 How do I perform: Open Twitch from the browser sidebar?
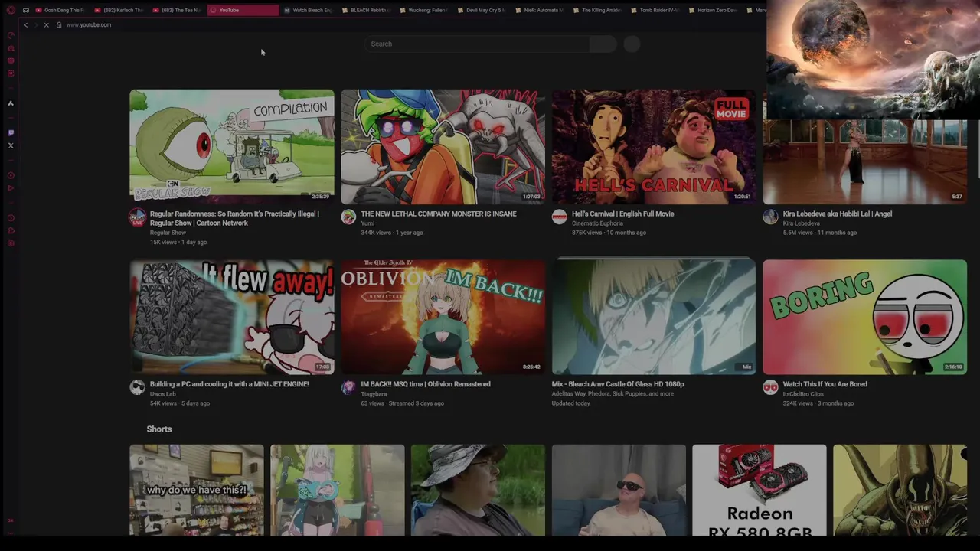(11, 132)
